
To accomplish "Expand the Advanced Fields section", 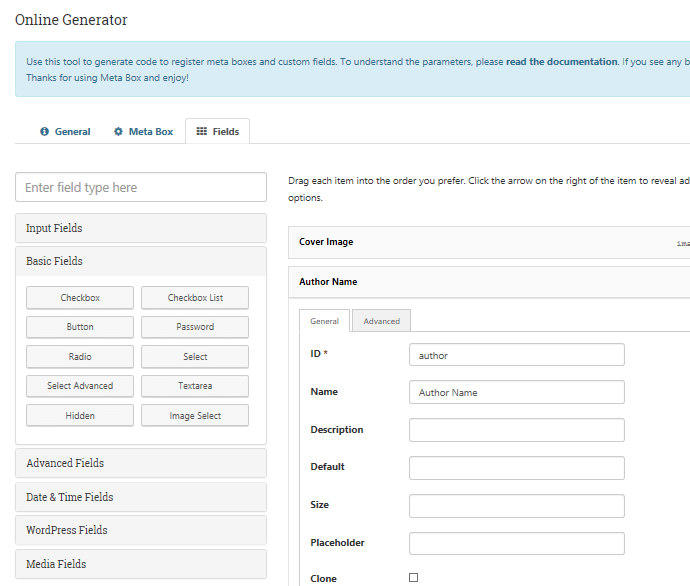I will [x=141, y=463].
